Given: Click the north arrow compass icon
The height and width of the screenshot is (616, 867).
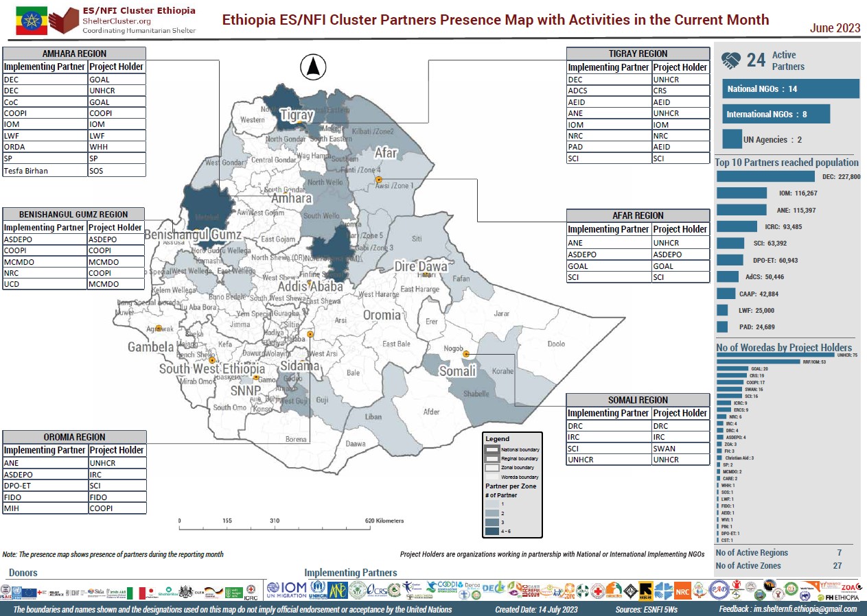Looking at the screenshot, I should (313, 67).
